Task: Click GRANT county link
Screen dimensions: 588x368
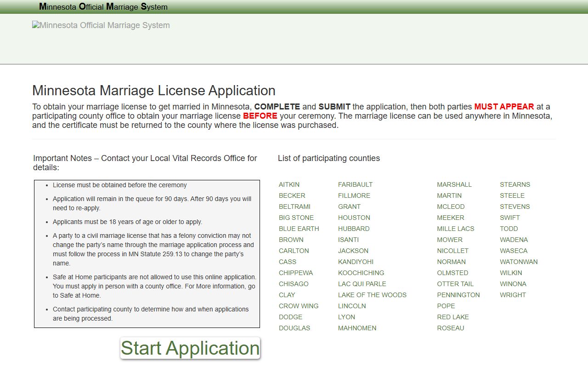Action: pos(349,207)
